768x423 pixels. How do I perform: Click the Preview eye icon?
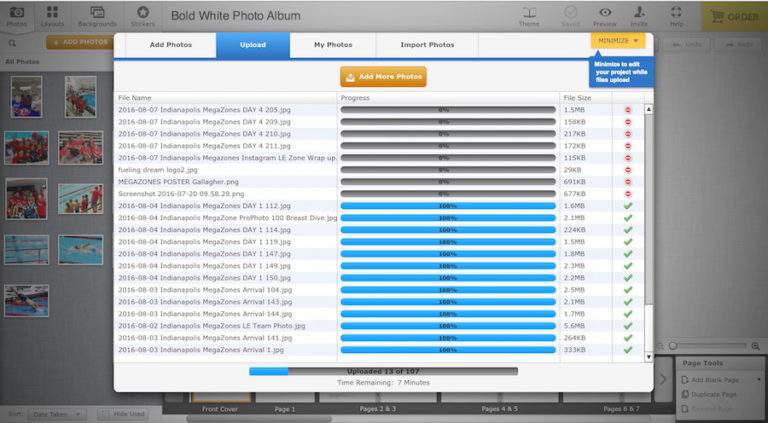click(604, 14)
